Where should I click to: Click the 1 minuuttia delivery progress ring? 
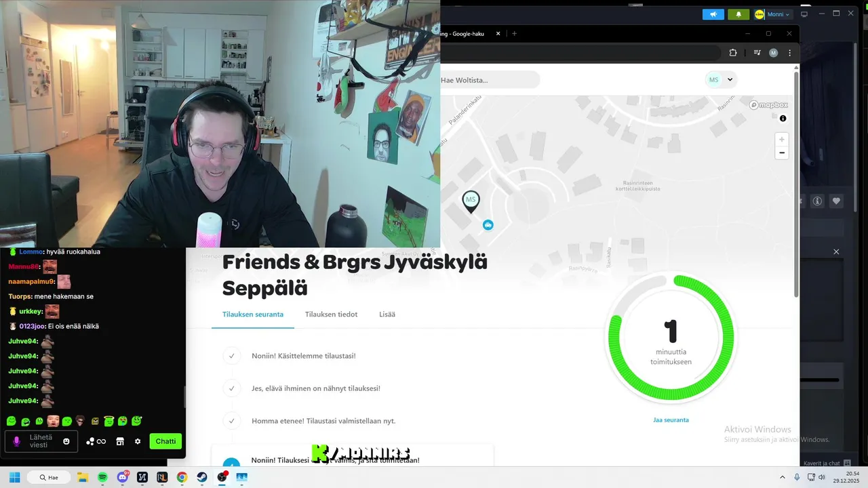pyautogui.click(x=671, y=338)
